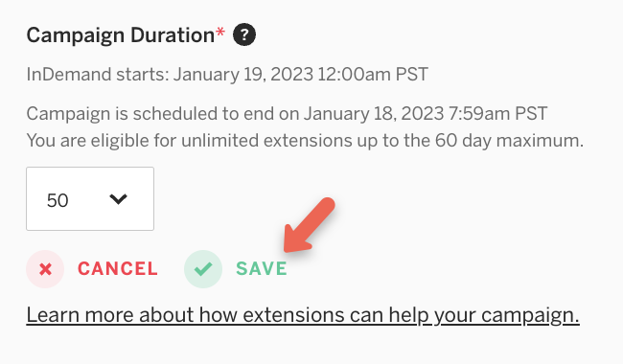Expand the duration dropdown chevron arrow

click(118, 199)
